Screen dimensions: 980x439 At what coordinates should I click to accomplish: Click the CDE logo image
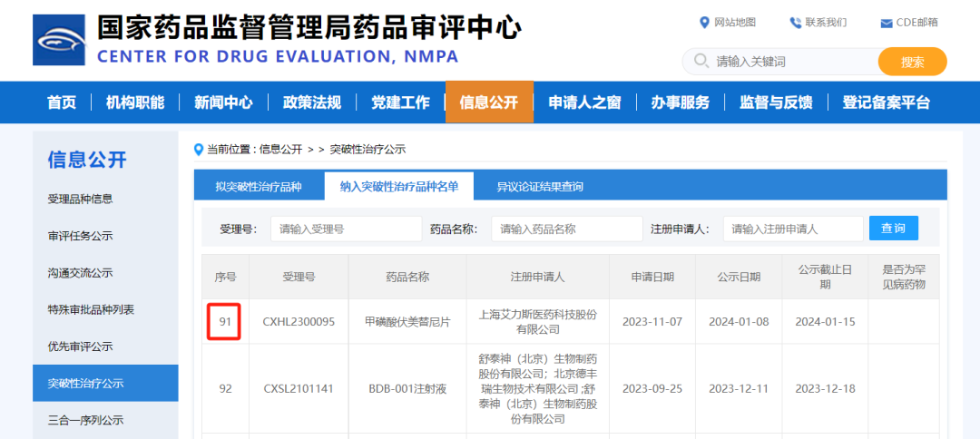coord(59,40)
